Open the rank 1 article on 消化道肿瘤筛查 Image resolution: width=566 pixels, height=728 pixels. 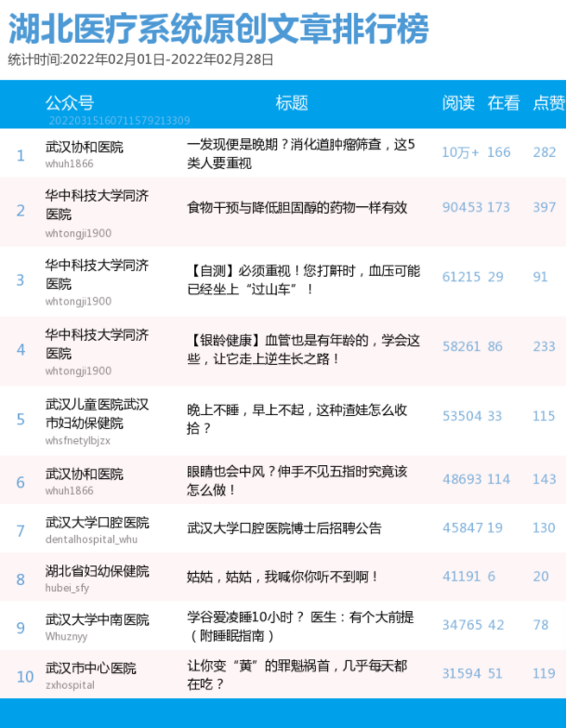click(x=301, y=154)
